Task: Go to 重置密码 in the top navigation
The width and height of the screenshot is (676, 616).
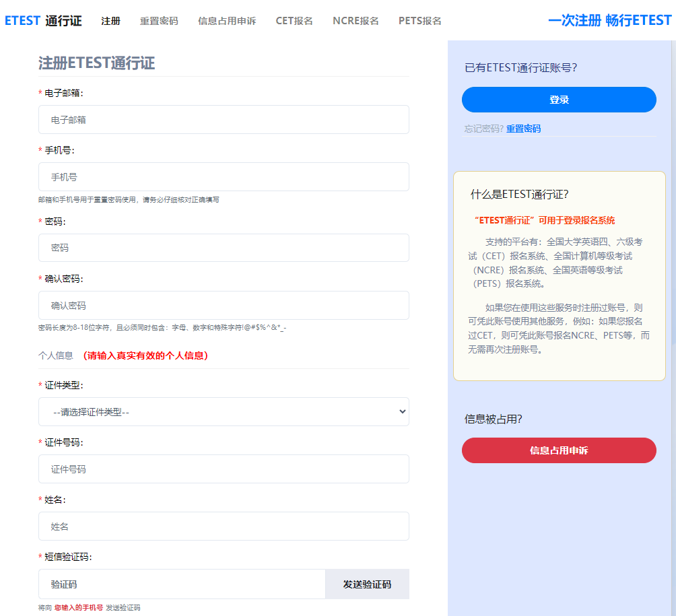Action: coord(159,21)
